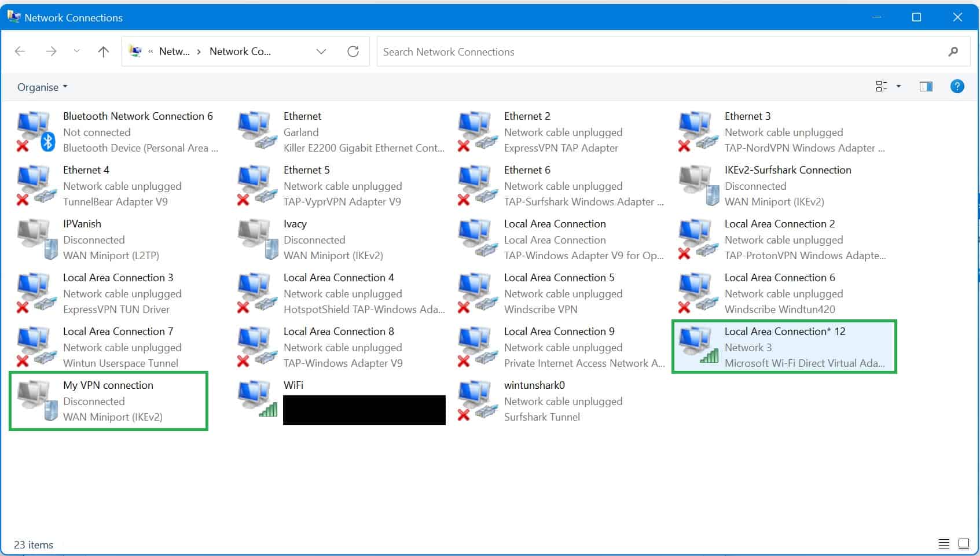Image resolution: width=980 pixels, height=556 pixels.
Task: Open the address bar history dropdown
Action: point(321,51)
